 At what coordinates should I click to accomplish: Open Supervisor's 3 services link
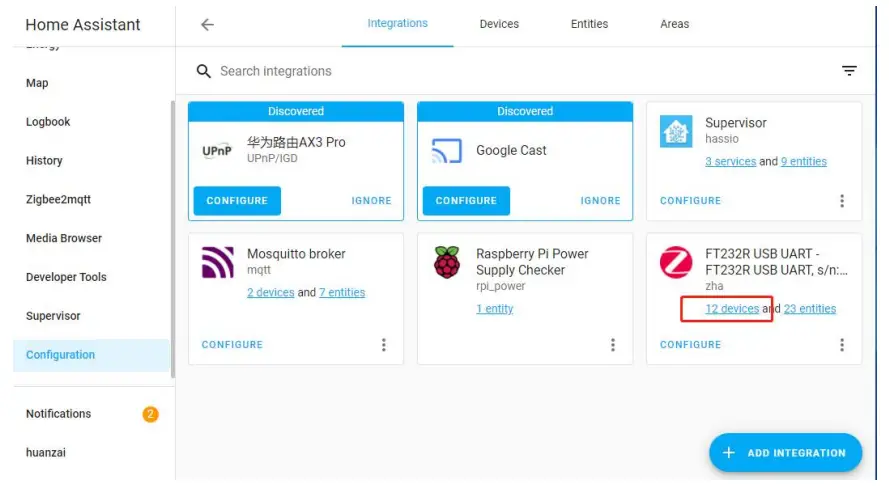(730, 162)
